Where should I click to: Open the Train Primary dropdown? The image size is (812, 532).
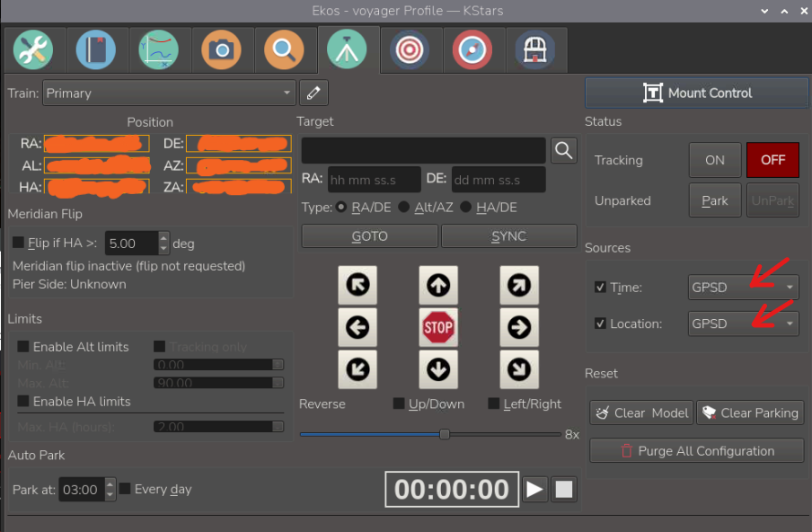pyautogui.click(x=169, y=93)
